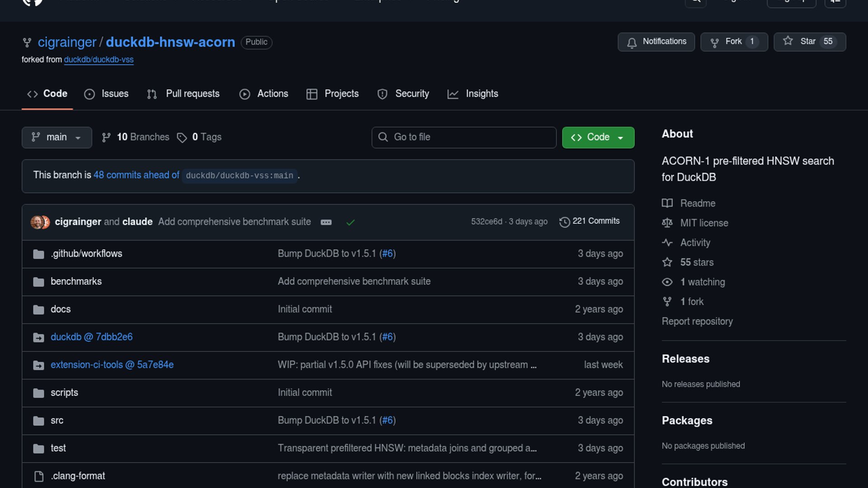Click the green checkmark commit status icon
The image size is (868, 488).
coord(350,222)
